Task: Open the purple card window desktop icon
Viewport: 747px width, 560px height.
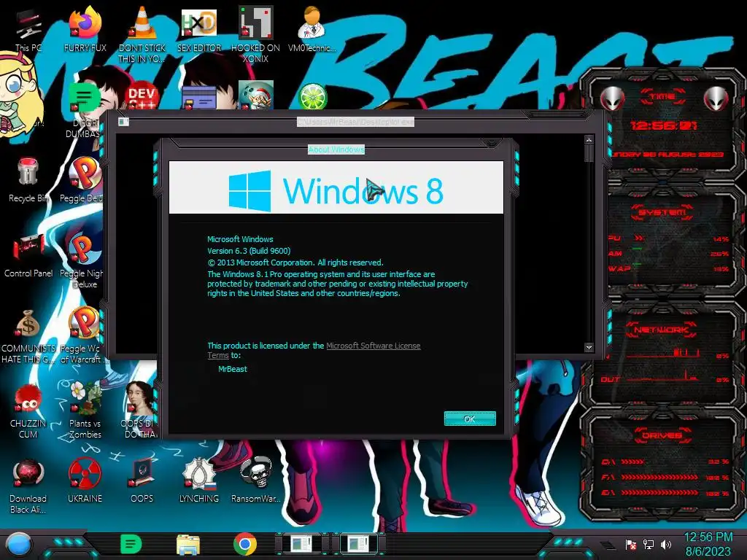Action: (199, 97)
